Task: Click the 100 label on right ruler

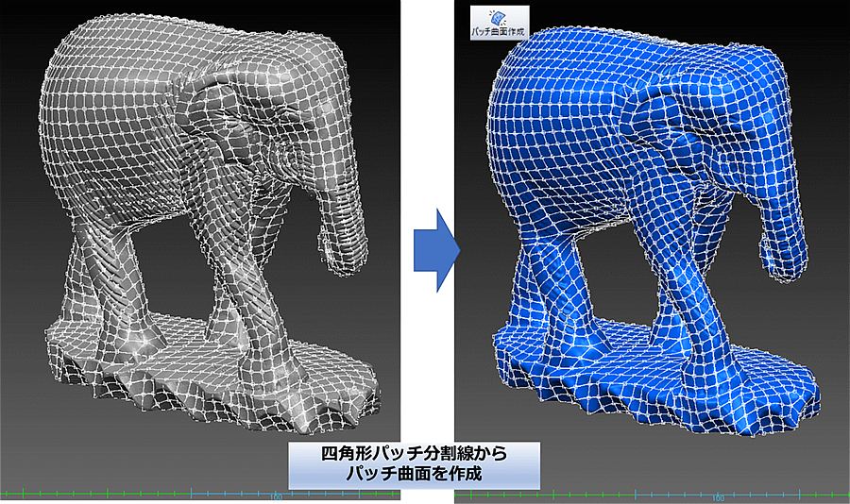Action: 718,497
